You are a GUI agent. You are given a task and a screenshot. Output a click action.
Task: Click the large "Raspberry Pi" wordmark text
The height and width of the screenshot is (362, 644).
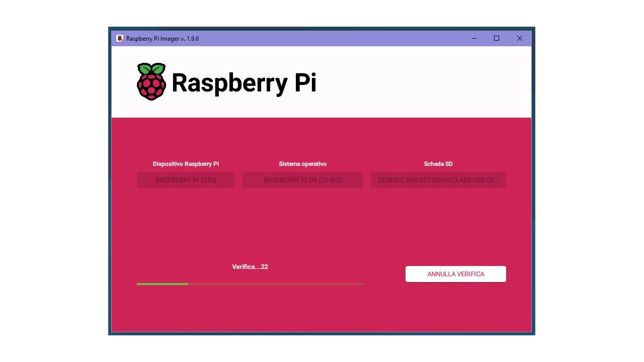pos(244,82)
